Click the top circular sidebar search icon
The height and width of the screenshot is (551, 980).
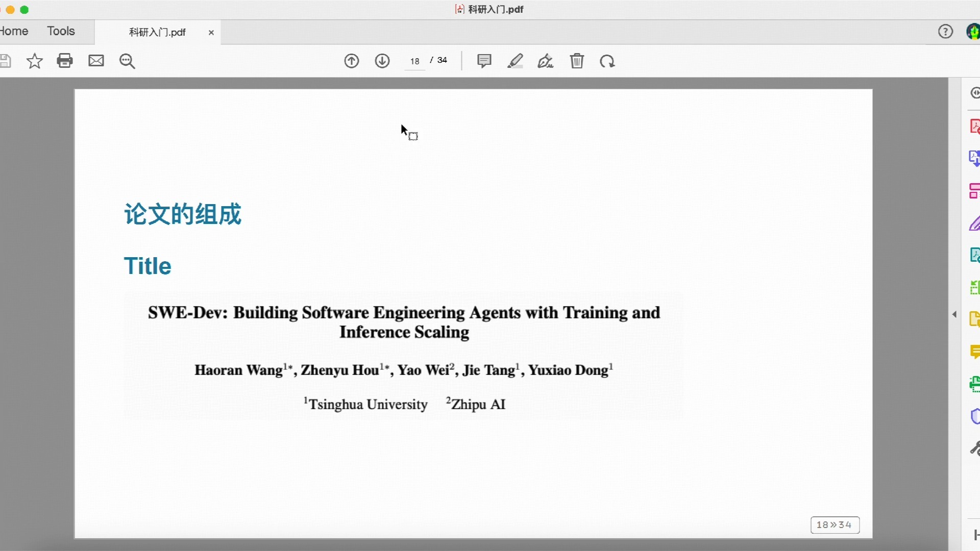tap(975, 93)
